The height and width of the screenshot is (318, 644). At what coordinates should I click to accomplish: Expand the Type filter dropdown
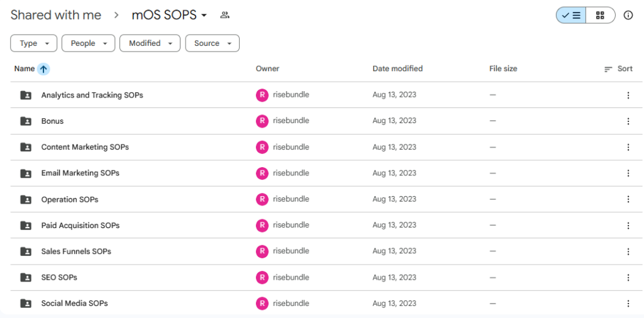pos(34,43)
